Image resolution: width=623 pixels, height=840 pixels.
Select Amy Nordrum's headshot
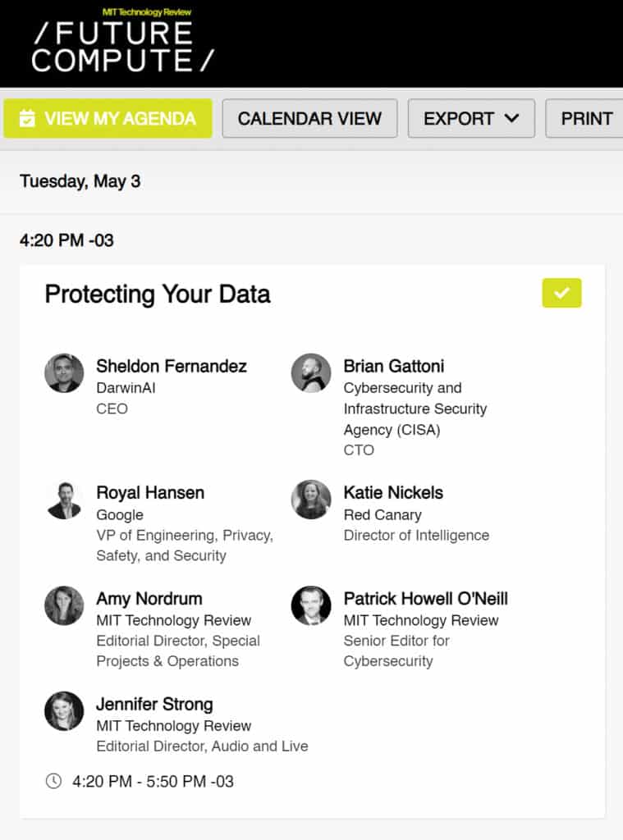64,605
